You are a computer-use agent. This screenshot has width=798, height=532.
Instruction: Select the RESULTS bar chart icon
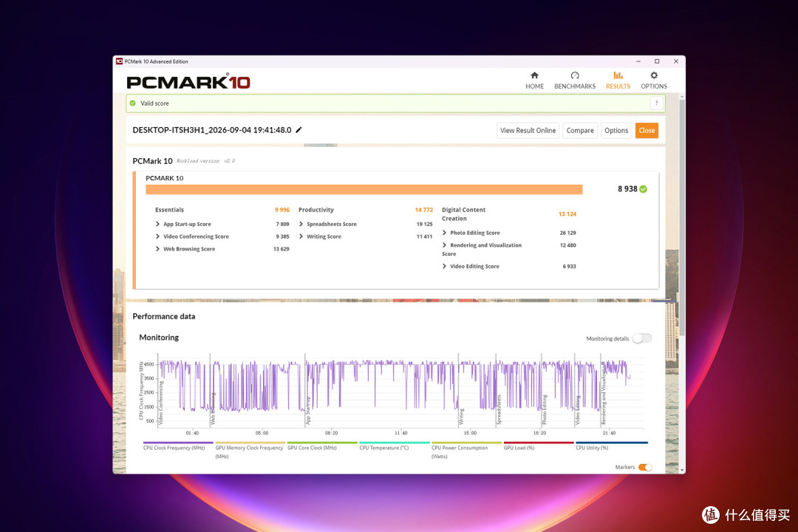point(618,75)
